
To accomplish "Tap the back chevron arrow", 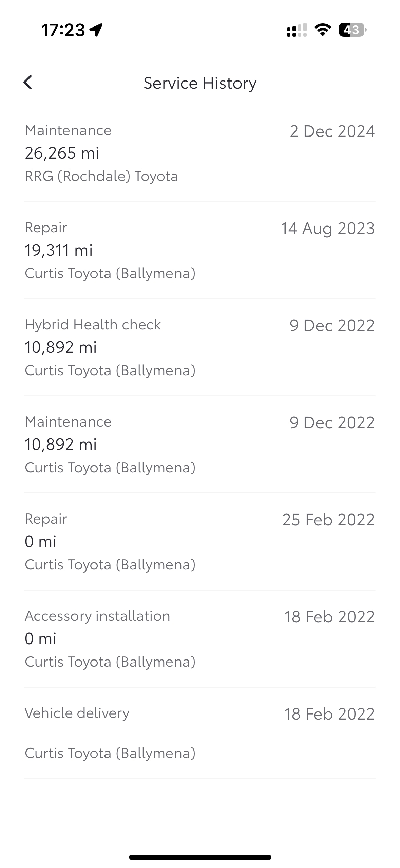I will (28, 83).
